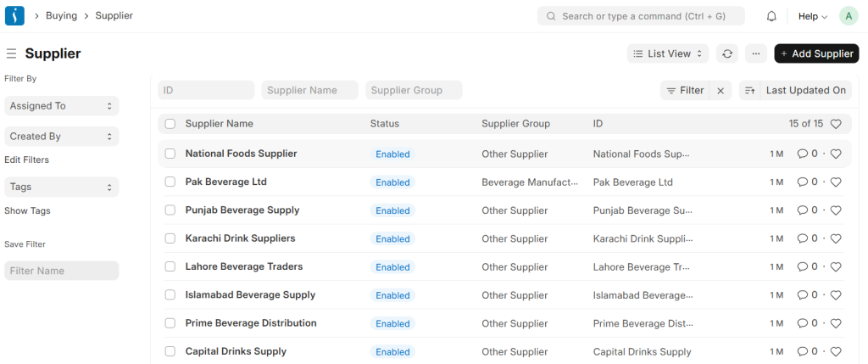Open the three-dot more options menu
This screenshot has height=364, width=868.
(755, 53)
